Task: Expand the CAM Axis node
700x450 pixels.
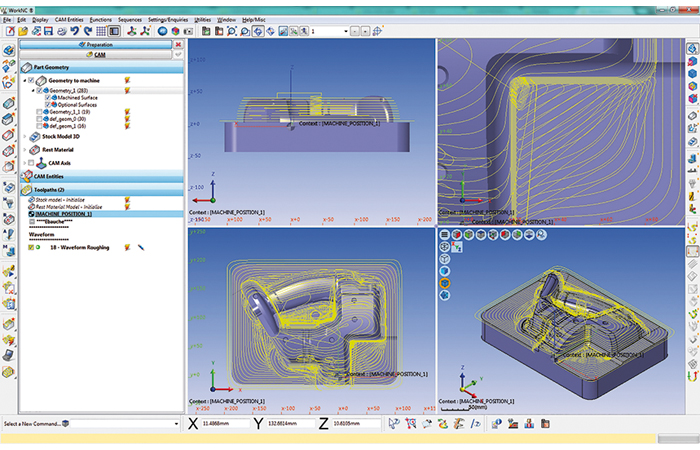Action: [25, 163]
